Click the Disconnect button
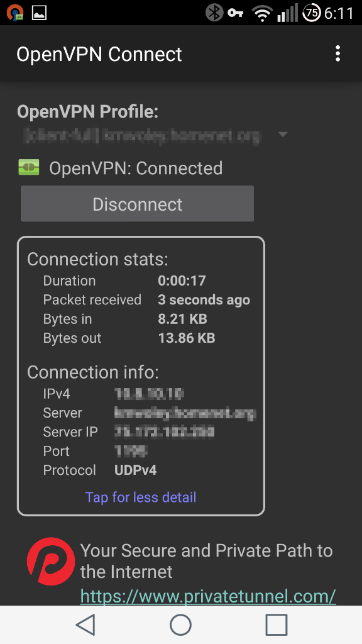This screenshot has width=362, height=644. [x=137, y=204]
